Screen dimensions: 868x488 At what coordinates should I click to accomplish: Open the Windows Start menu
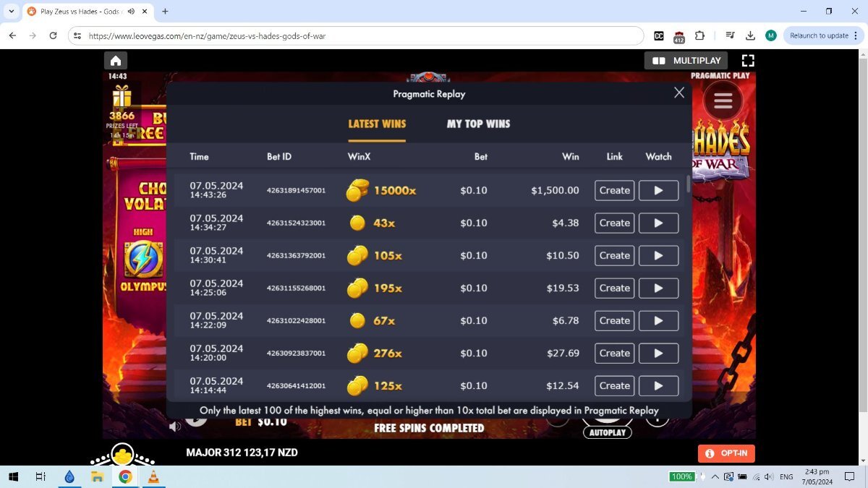click(x=13, y=476)
